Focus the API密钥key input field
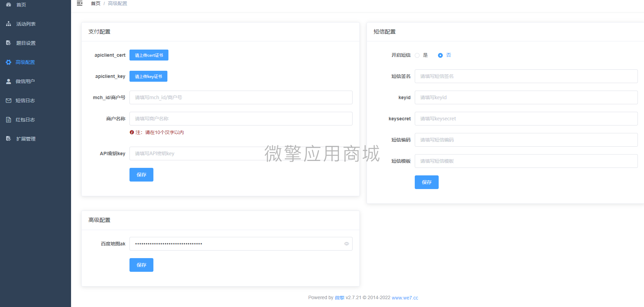644x307 pixels. [241, 153]
